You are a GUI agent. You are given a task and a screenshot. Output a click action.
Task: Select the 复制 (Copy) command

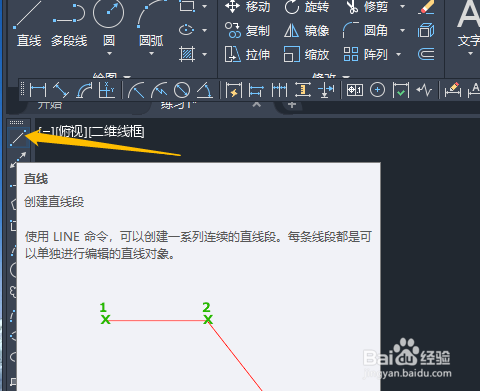pyautogui.click(x=247, y=30)
